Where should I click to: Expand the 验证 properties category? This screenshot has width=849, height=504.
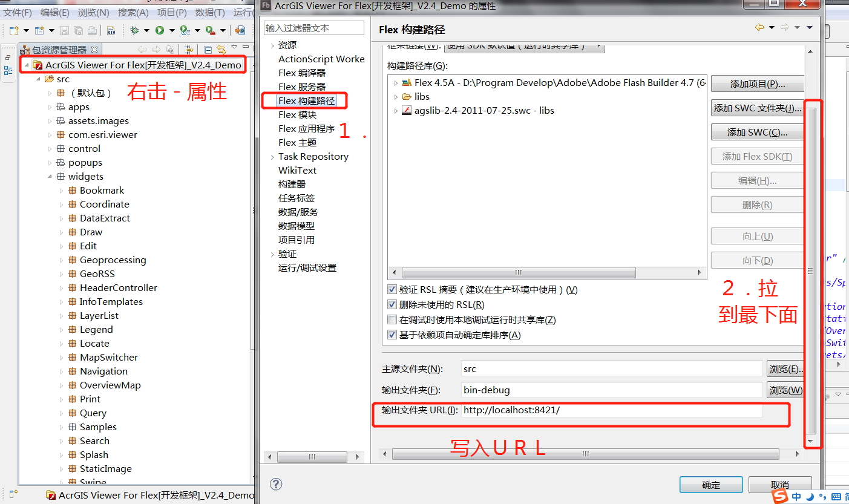pyautogui.click(x=272, y=254)
